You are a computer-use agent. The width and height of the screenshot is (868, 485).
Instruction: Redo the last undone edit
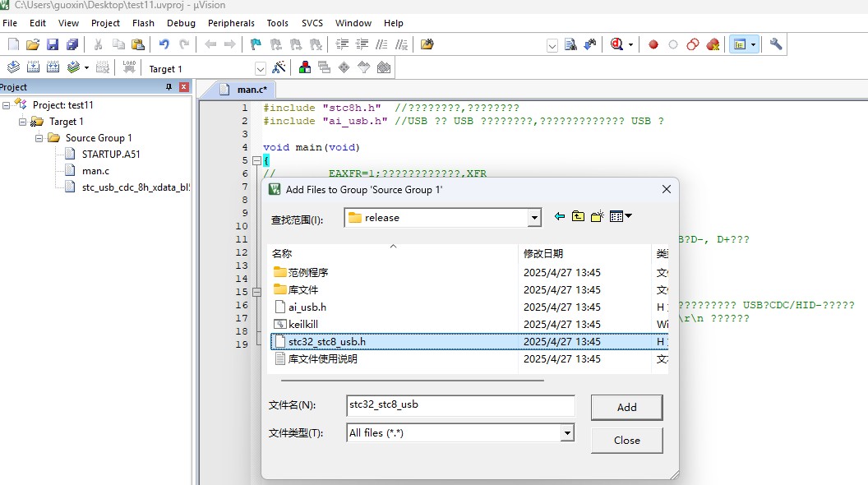[x=184, y=44]
